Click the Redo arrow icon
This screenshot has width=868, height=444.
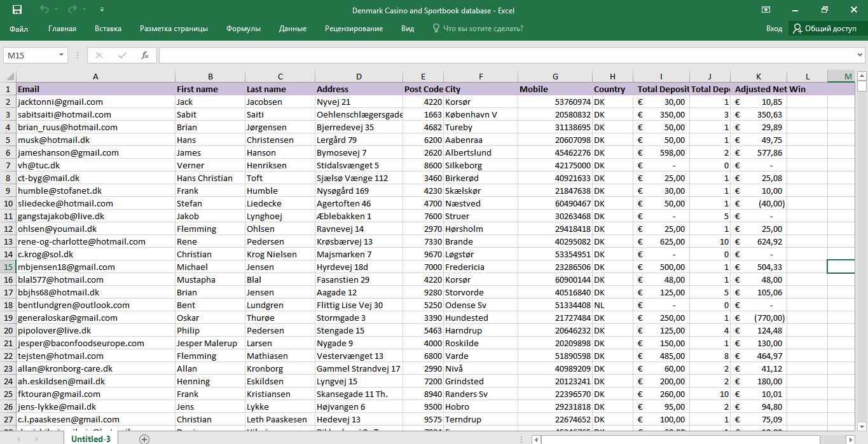(x=72, y=10)
